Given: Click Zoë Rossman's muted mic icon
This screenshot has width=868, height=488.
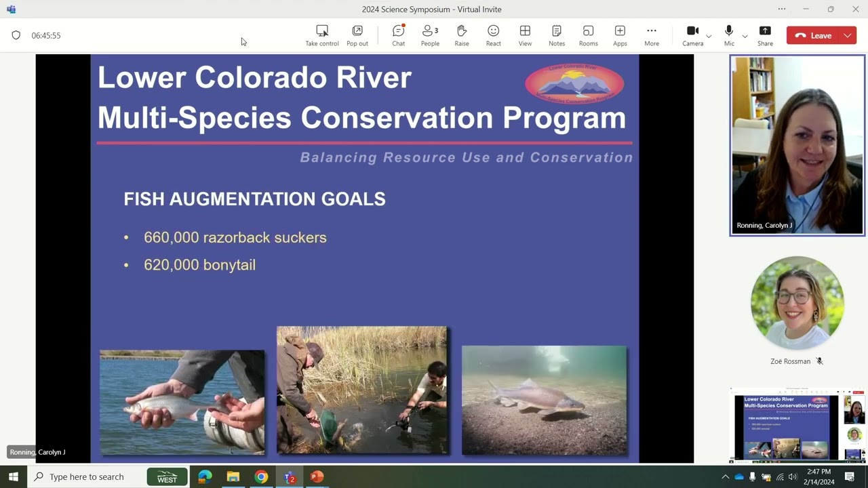Looking at the screenshot, I should click(819, 361).
